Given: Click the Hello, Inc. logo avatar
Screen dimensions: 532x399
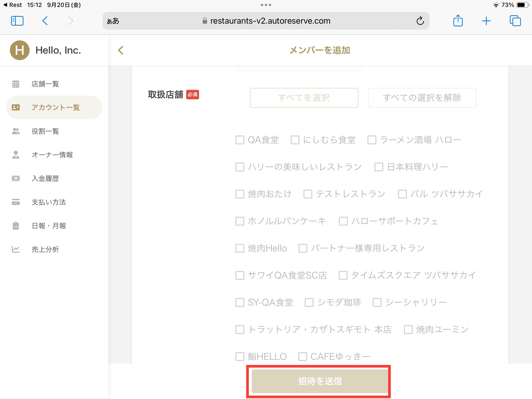Looking at the screenshot, I should 19,50.
